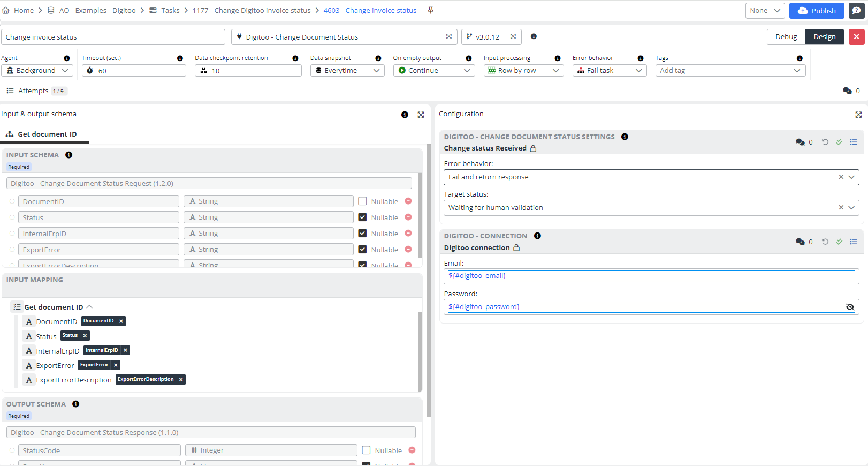Go to Tasks in the breadcrumb

click(170, 10)
